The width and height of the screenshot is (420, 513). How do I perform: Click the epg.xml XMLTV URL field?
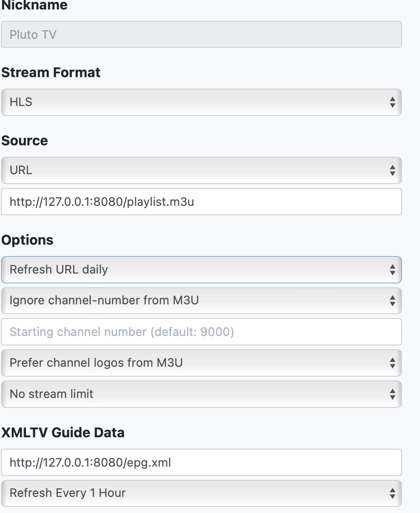pos(201,462)
